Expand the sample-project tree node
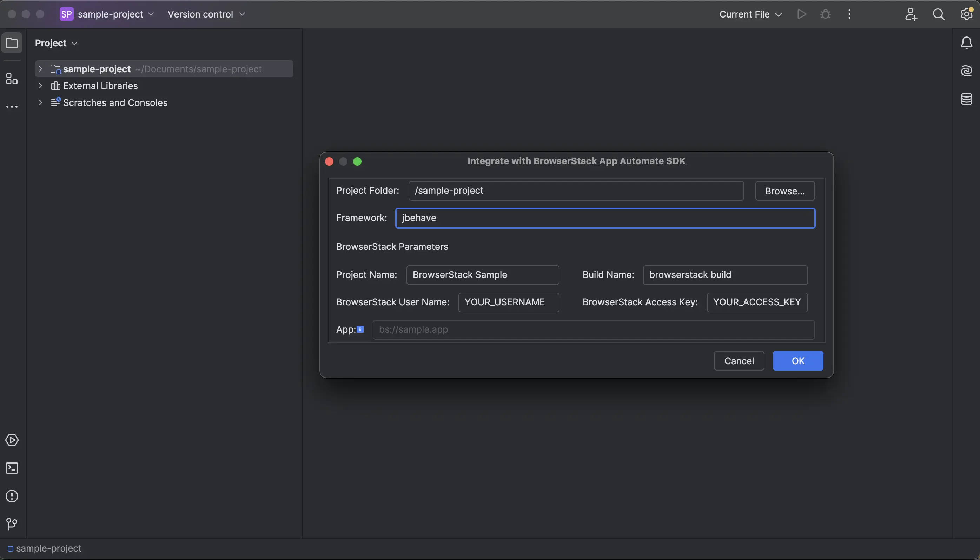This screenshot has height=560, width=980. point(40,69)
